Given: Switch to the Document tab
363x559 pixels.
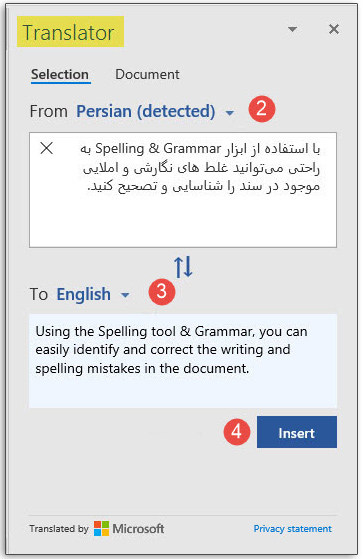Looking at the screenshot, I should click(147, 75).
